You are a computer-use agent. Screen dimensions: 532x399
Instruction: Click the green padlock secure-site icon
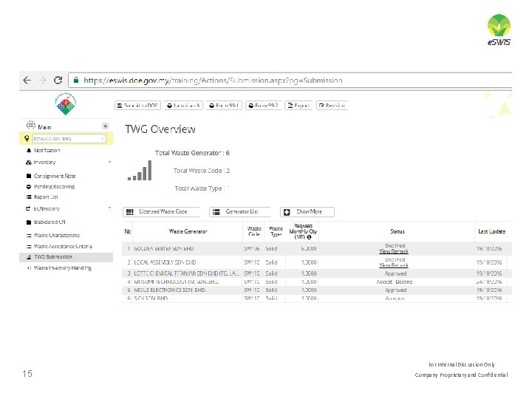tap(76, 80)
